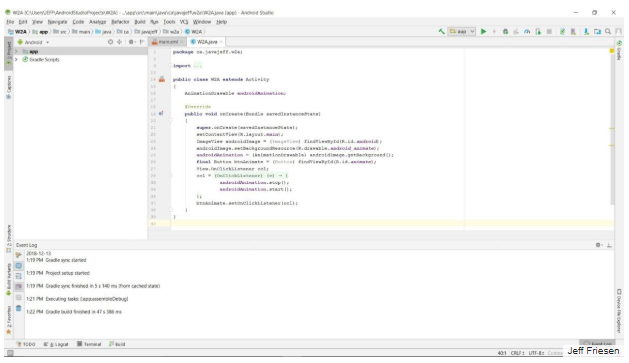Open the Build menu
The width and height of the screenshot is (629, 363).
click(140, 22)
